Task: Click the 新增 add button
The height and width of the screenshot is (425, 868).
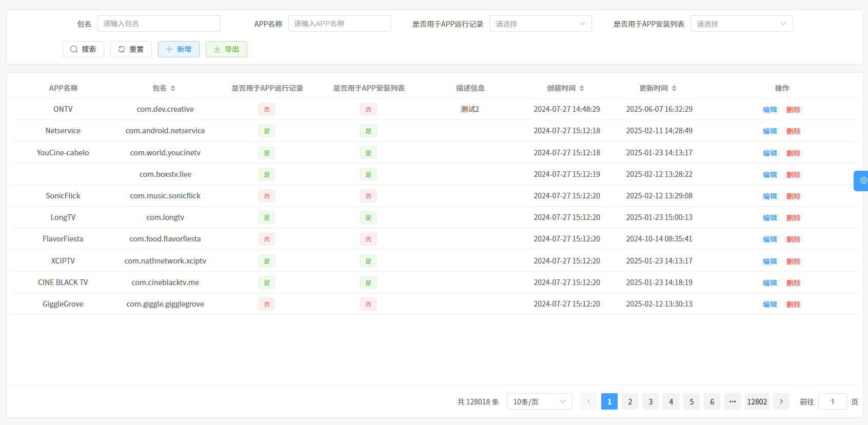Action: coord(179,49)
